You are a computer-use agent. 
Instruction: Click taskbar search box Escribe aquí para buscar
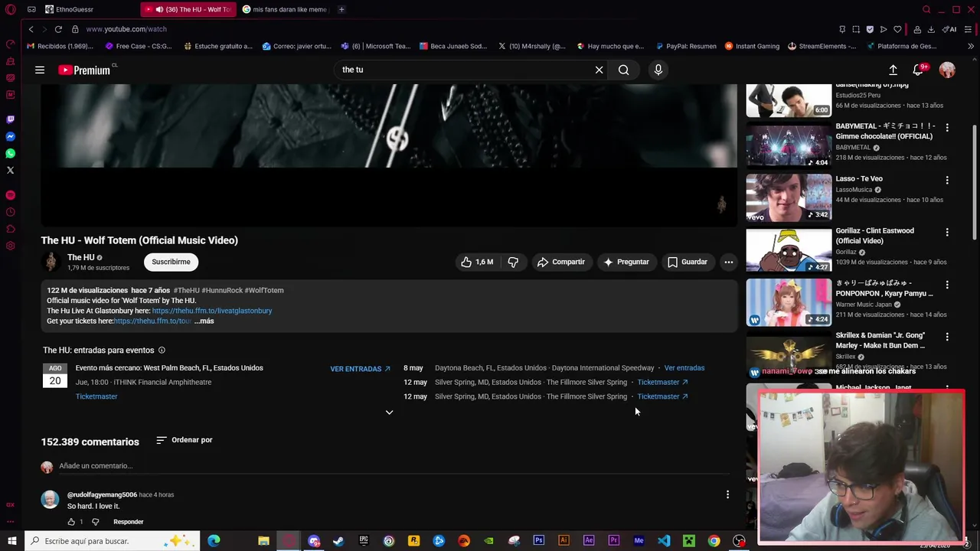(113, 541)
